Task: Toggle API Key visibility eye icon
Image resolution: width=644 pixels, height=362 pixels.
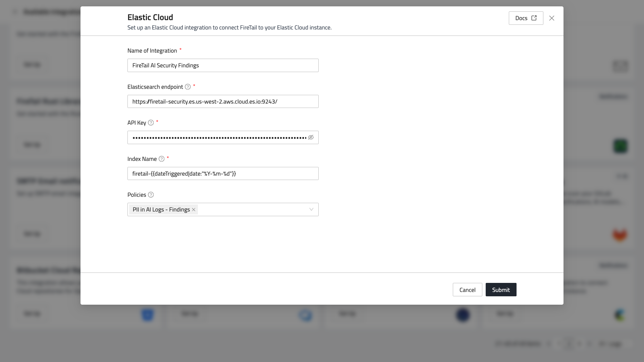Action: pyautogui.click(x=311, y=137)
